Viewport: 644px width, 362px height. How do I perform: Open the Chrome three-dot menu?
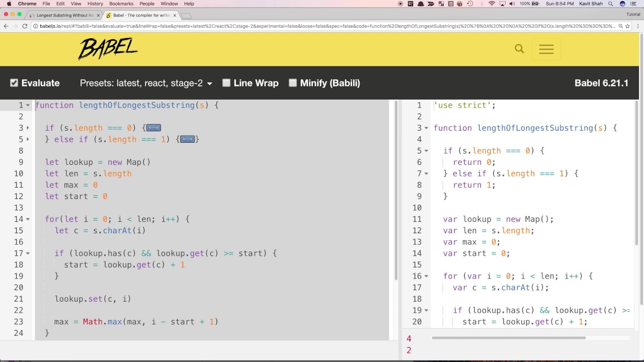[637, 26]
